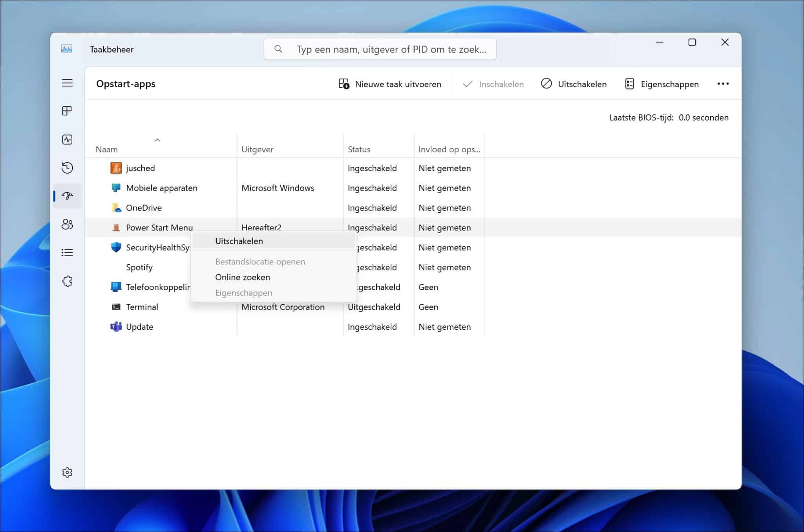
Task: Open Taakbeheer settings via the gear icon
Action: [x=67, y=473]
